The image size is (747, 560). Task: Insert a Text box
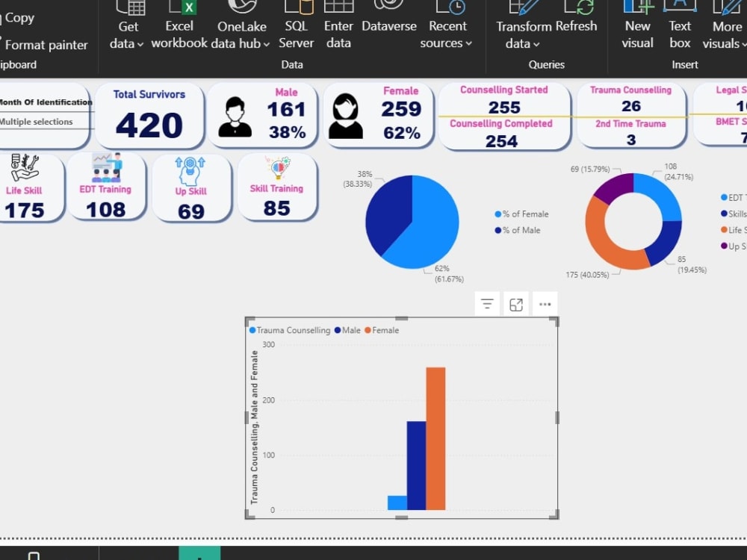(680, 25)
